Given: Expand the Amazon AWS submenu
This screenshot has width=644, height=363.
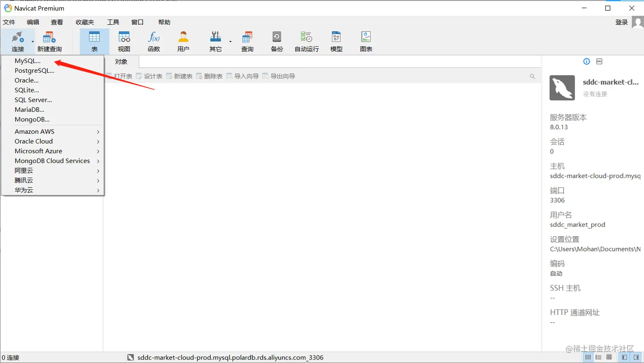Looking at the screenshot, I should pyautogui.click(x=53, y=131).
